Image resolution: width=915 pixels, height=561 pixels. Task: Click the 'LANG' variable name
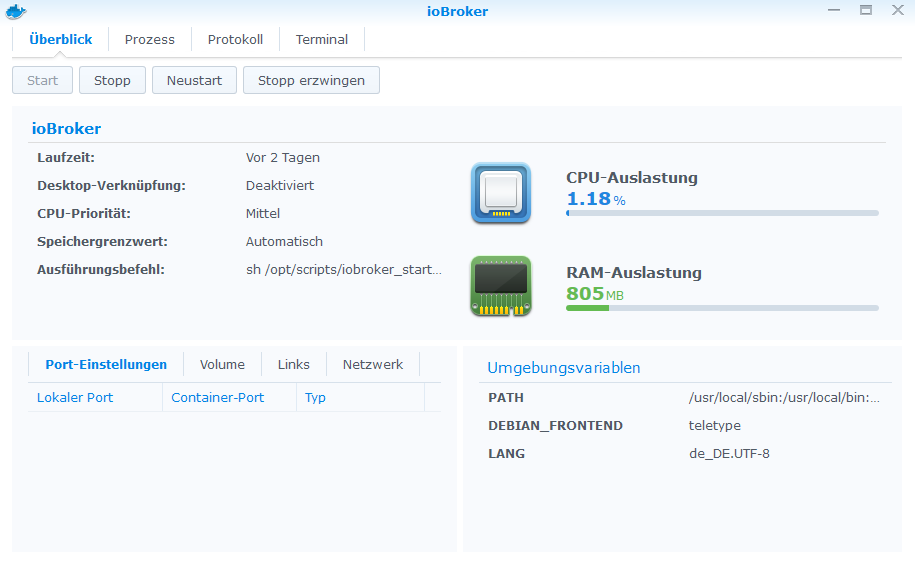[x=507, y=454]
